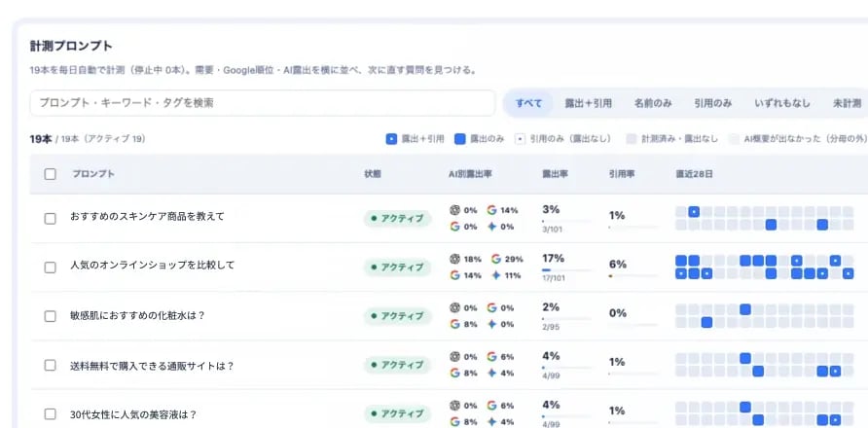Sort by the プロンプト column header

pyautogui.click(x=93, y=174)
